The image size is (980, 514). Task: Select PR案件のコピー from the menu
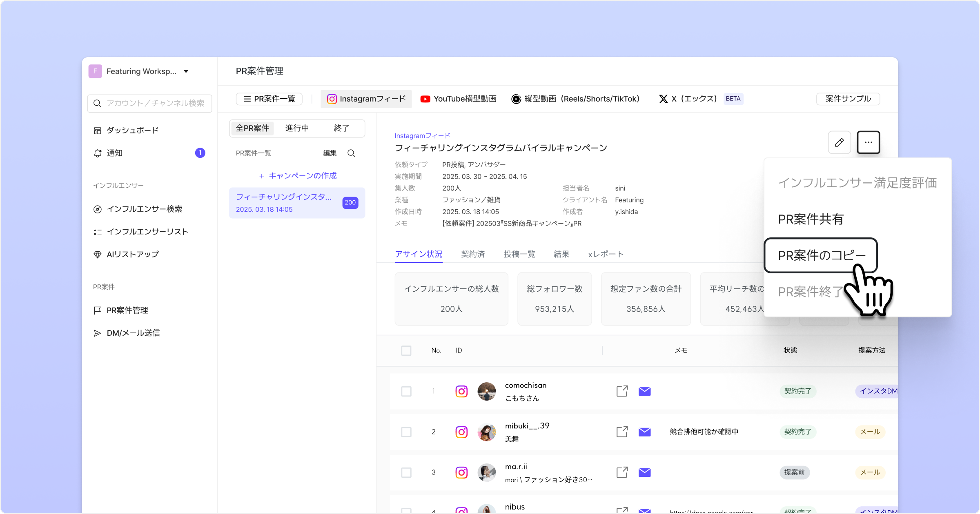click(821, 255)
